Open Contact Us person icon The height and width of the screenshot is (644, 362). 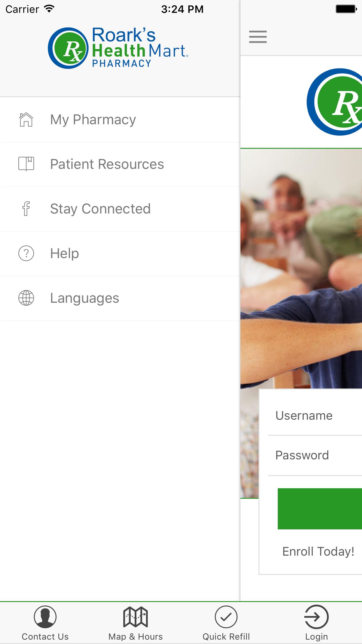pyautogui.click(x=45, y=617)
